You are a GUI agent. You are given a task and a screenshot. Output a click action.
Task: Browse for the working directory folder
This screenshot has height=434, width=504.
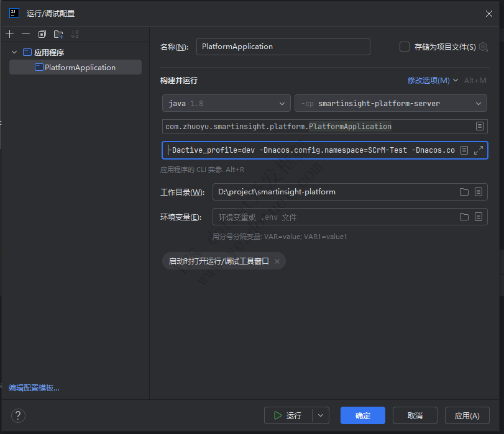pyautogui.click(x=464, y=192)
